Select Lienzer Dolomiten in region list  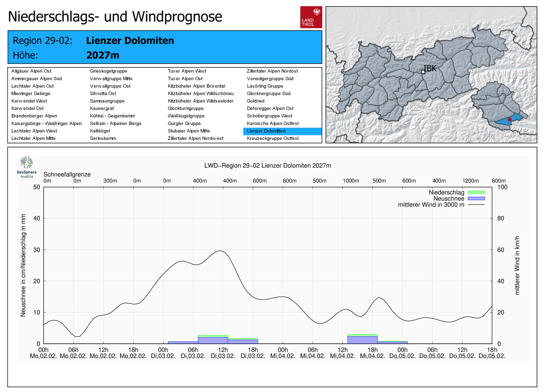click(266, 131)
